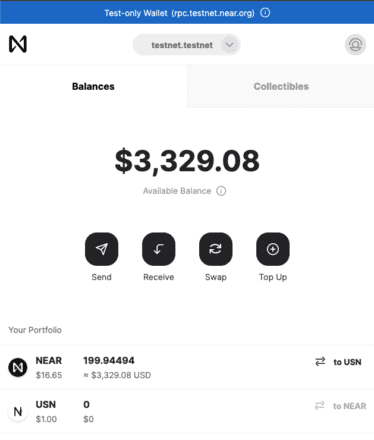
Task: Click the USN token circle icon
Action: [x=18, y=411]
